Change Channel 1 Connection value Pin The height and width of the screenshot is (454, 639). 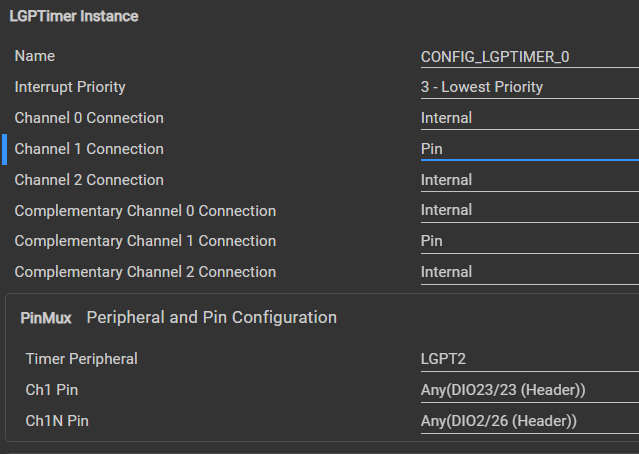[x=530, y=149]
